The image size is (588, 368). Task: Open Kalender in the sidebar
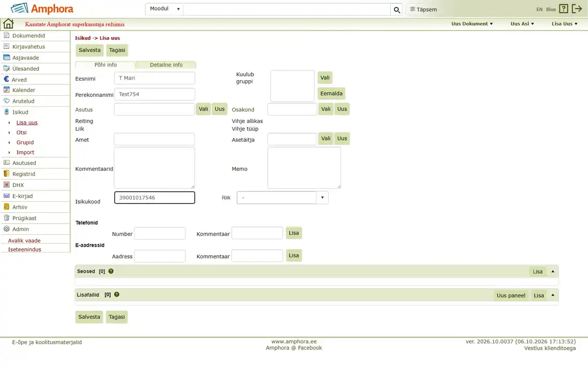(x=24, y=90)
